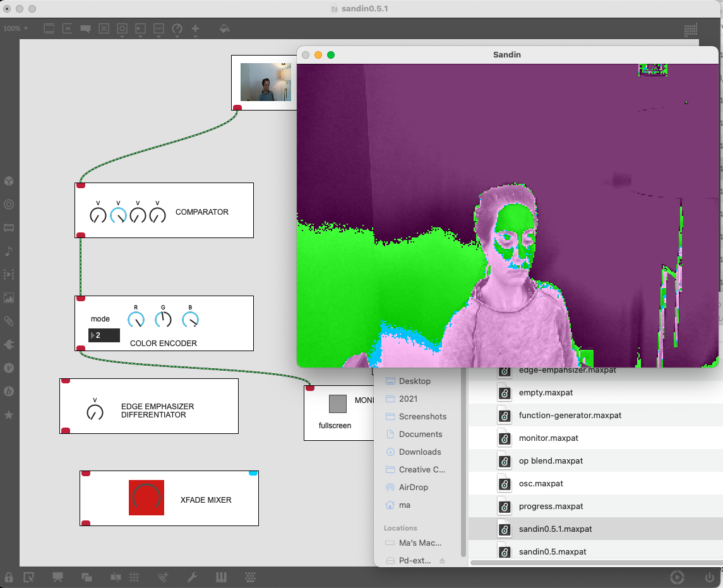
Task: Change the 100% zoom level dropdown
Action: coord(15,28)
